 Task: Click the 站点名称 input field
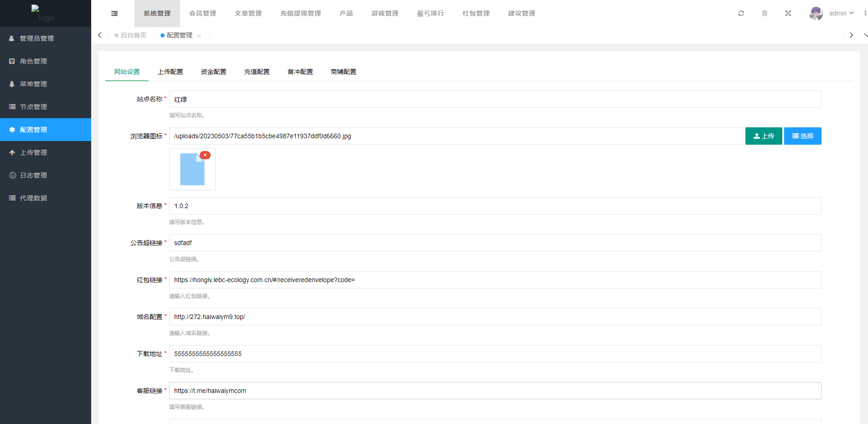(x=495, y=99)
